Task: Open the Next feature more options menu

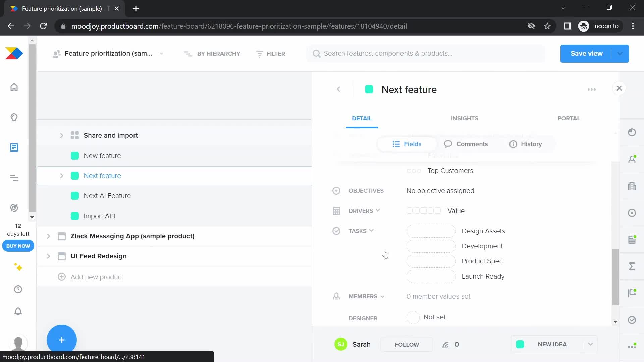Action: pos(592,89)
